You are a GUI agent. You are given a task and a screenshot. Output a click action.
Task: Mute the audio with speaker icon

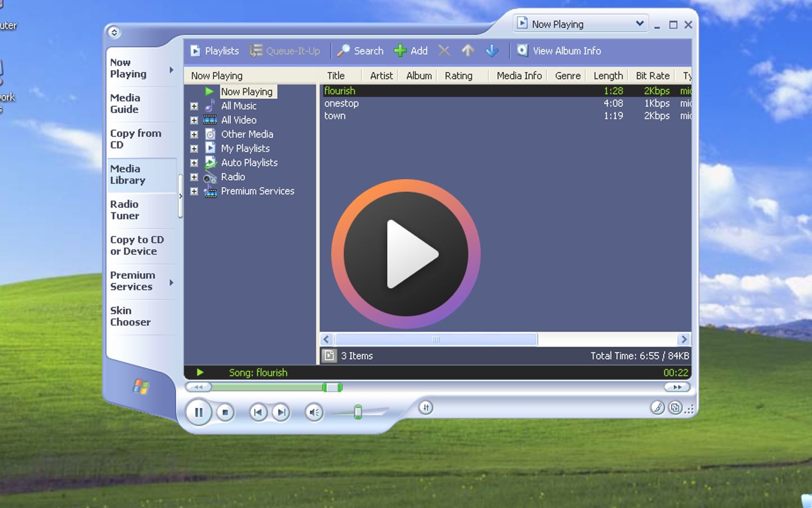[x=314, y=413]
